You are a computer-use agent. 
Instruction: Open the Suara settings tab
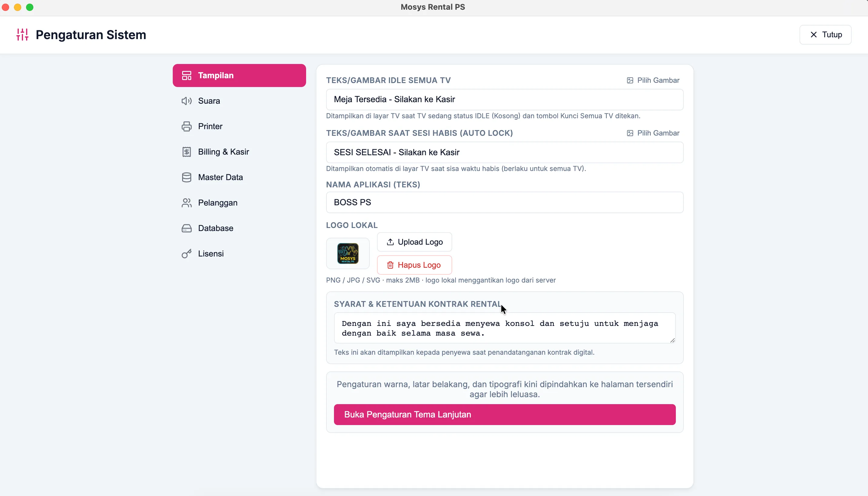pyautogui.click(x=239, y=101)
